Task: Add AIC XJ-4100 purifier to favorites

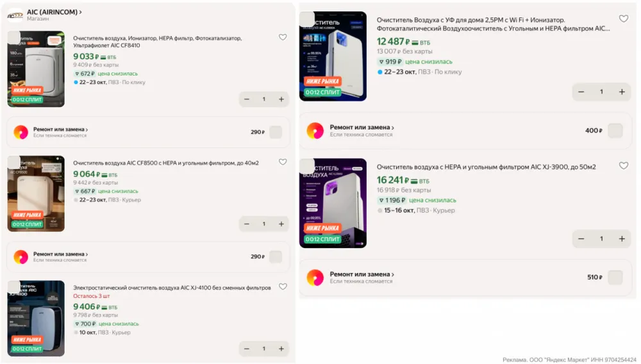Action: coord(283,286)
